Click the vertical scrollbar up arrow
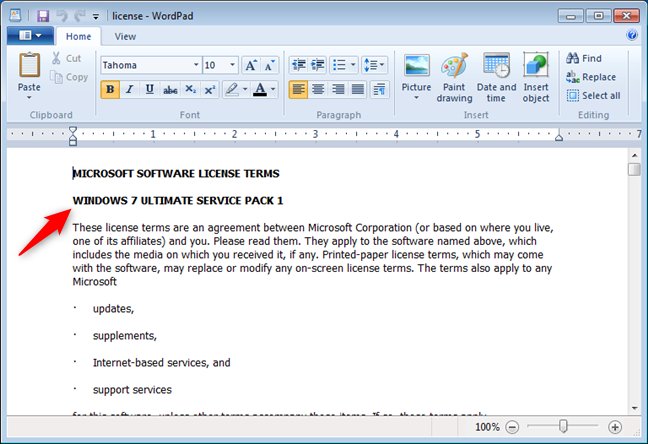The image size is (648, 444). pos(634,156)
